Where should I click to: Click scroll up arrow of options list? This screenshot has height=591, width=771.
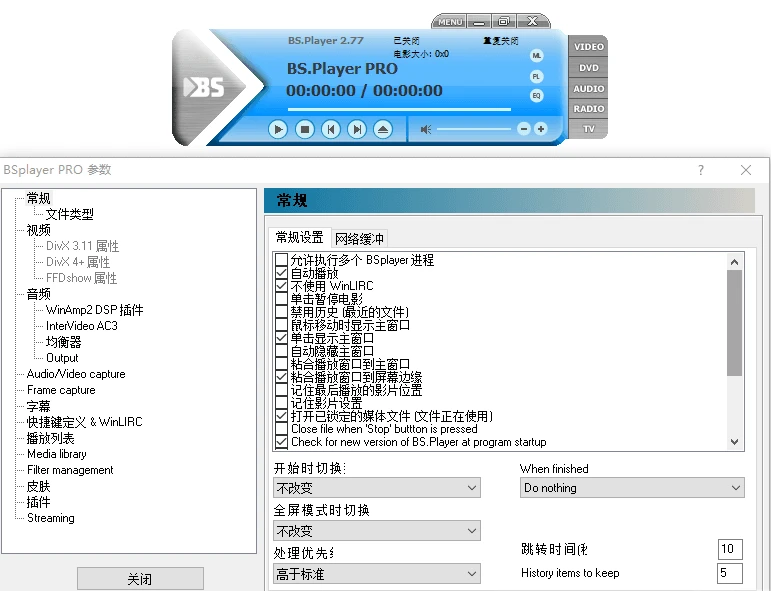pos(734,262)
